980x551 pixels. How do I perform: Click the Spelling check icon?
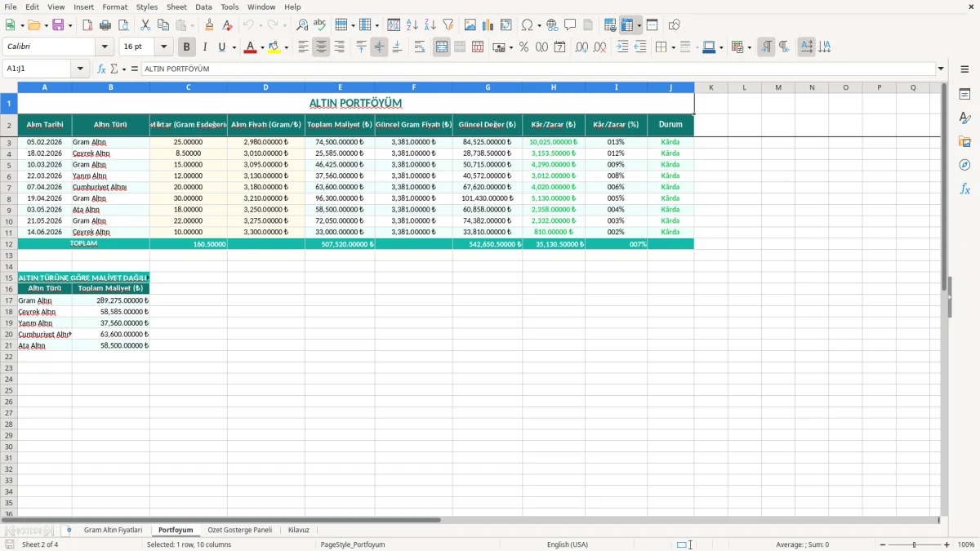point(320,25)
